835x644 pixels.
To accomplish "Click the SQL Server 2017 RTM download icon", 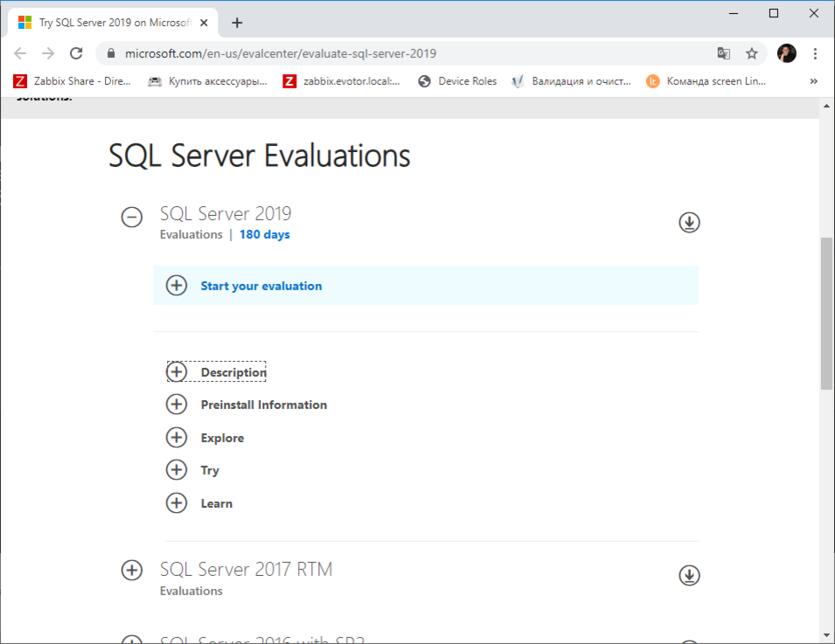I will coord(689,575).
